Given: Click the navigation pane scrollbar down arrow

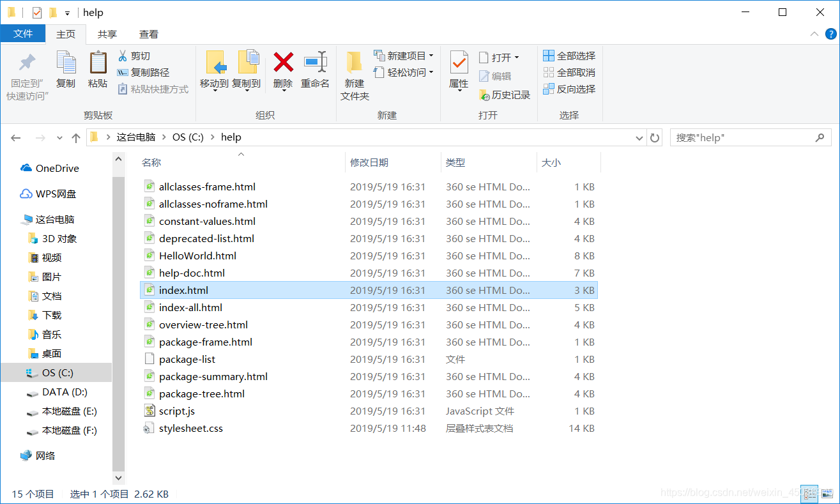Looking at the screenshot, I should (118, 477).
